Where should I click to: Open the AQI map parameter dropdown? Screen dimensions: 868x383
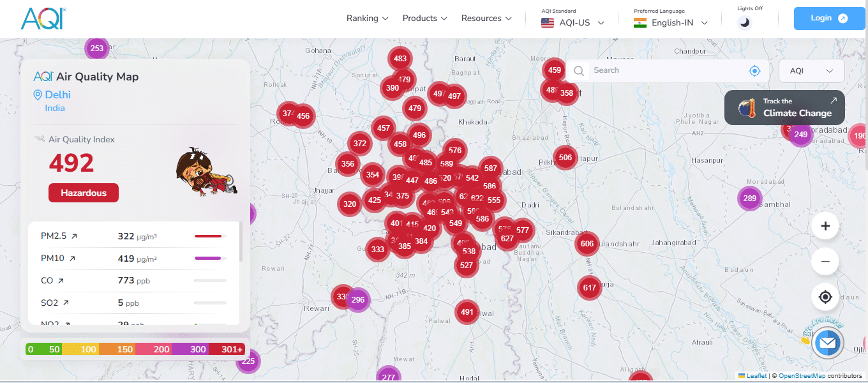tap(811, 71)
